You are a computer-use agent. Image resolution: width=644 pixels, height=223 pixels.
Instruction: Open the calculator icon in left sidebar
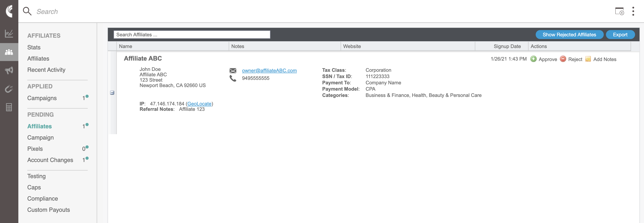pos(9,107)
